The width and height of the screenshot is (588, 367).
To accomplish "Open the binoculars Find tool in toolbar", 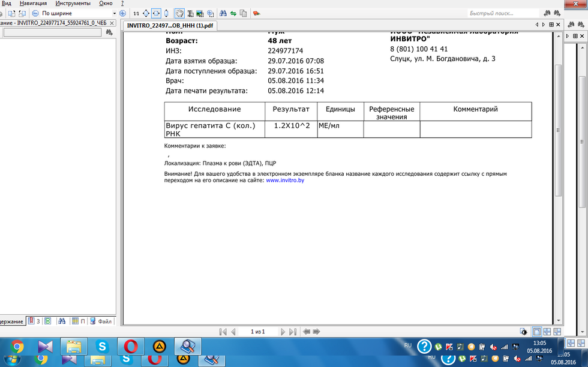I will (x=223, y=13).
